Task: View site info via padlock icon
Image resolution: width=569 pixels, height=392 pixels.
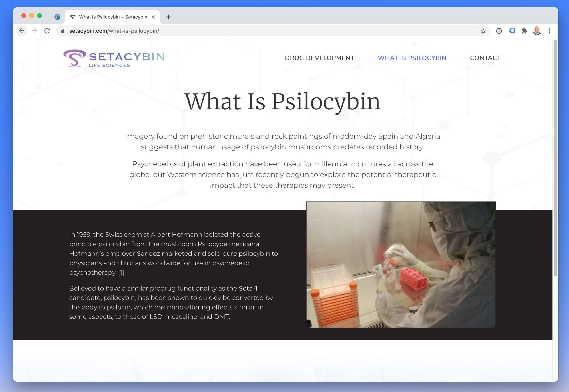Action: pyautogui.click(x=63, y=31)
